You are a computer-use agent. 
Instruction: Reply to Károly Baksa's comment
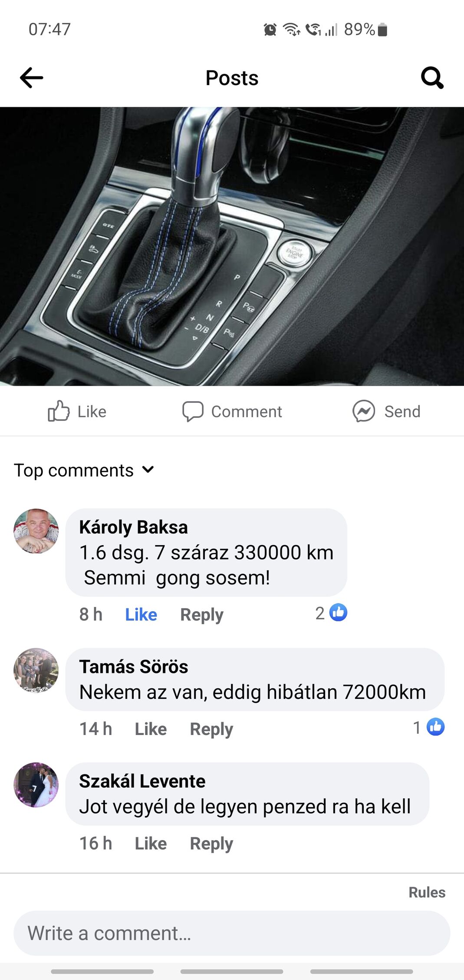pos(202,615)
